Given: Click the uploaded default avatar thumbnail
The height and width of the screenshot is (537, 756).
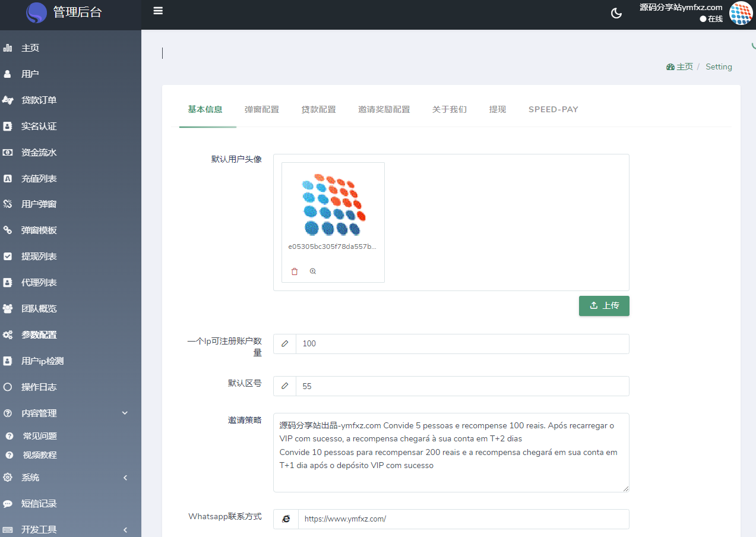Looking at the screenshot, I should [333, 205].
